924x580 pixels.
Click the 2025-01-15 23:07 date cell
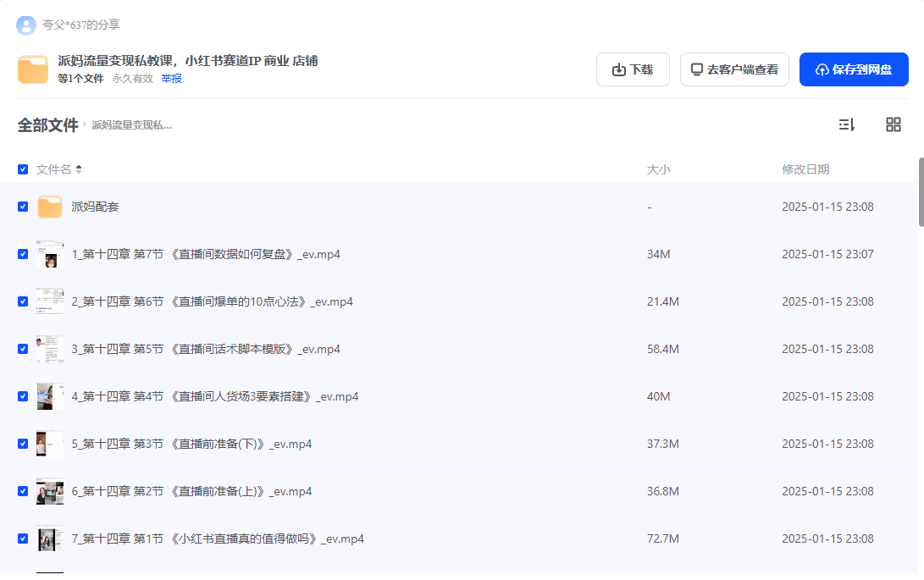click(x=828, y=254)
